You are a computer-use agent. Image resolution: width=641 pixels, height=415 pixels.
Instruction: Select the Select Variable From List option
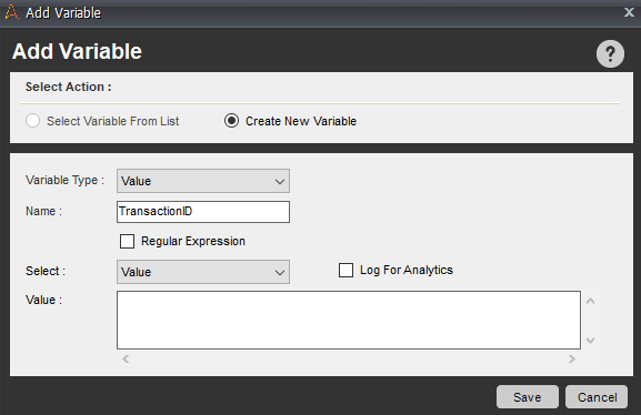tap(34, 121)
